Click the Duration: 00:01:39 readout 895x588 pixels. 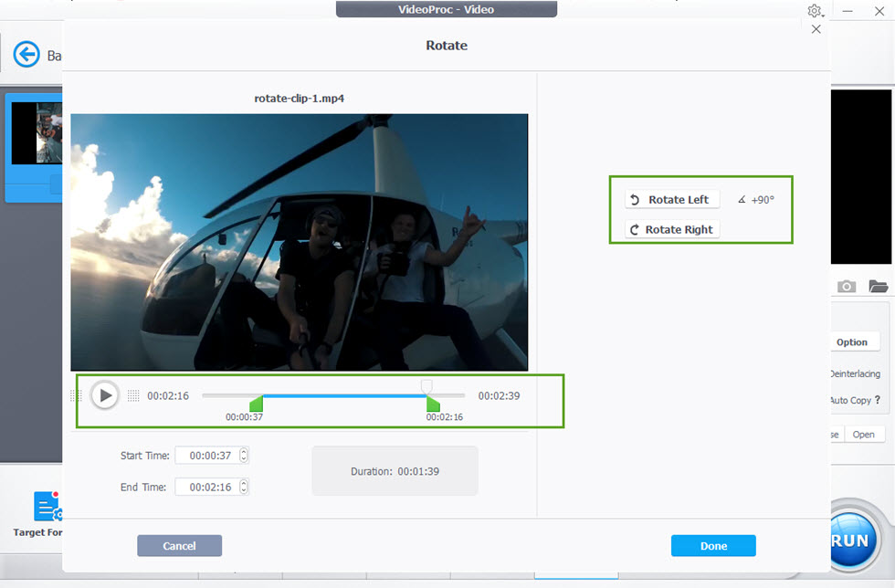[395, 471]
